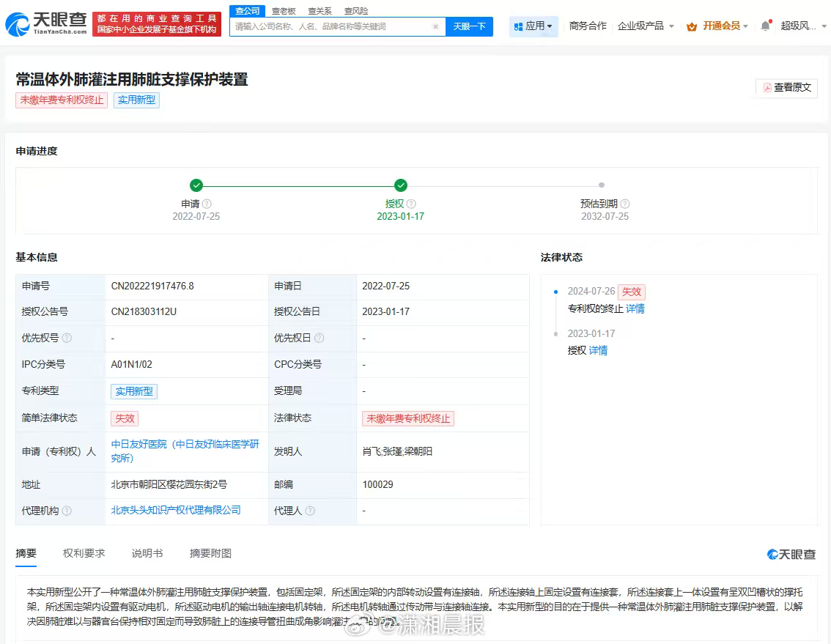Open the notification bell

(765, 26)
